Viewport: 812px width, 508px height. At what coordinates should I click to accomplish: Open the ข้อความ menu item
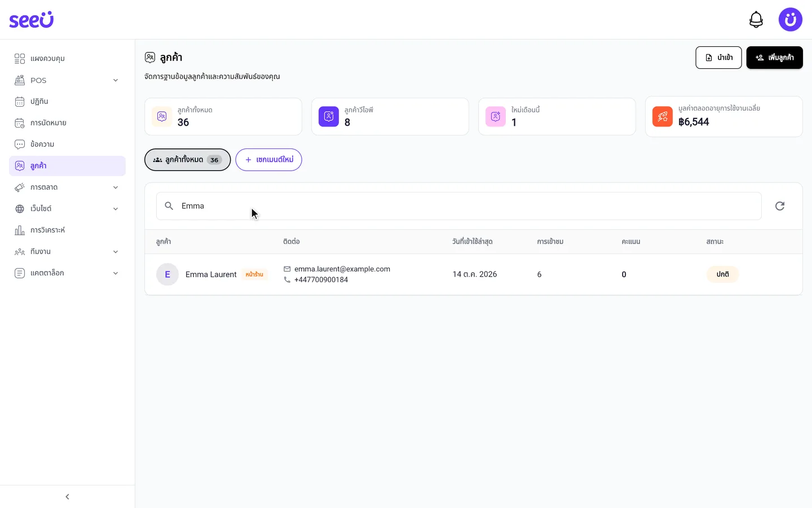point(67,144)
